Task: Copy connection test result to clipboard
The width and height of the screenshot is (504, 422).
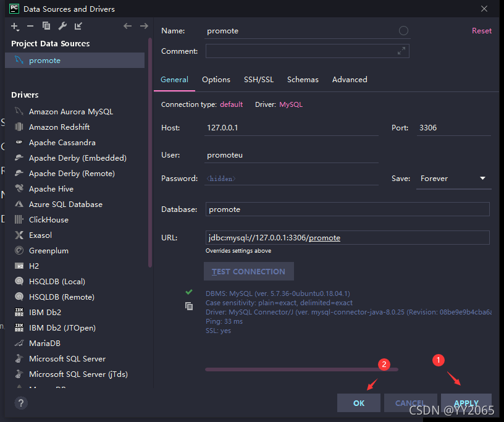Action: pyautogui.click(x=189, y=306)
